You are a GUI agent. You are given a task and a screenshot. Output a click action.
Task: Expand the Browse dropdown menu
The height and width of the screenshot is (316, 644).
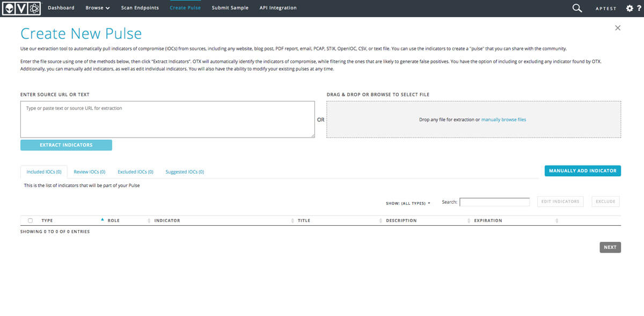(x=98, y=8)
